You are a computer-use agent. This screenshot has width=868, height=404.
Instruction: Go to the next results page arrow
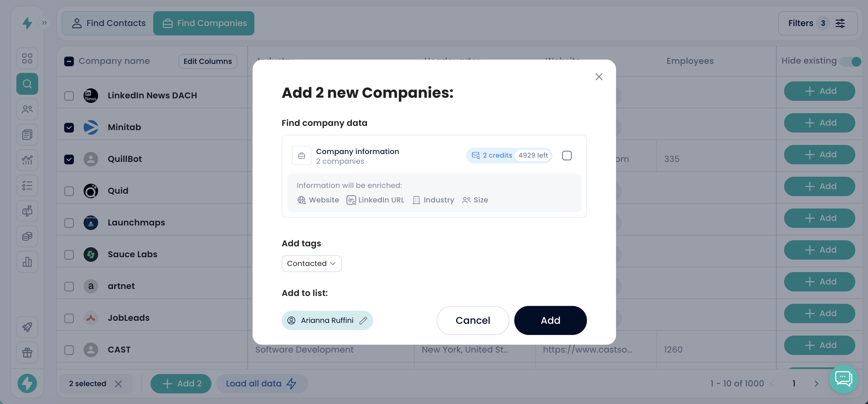(x=816, y=384)
